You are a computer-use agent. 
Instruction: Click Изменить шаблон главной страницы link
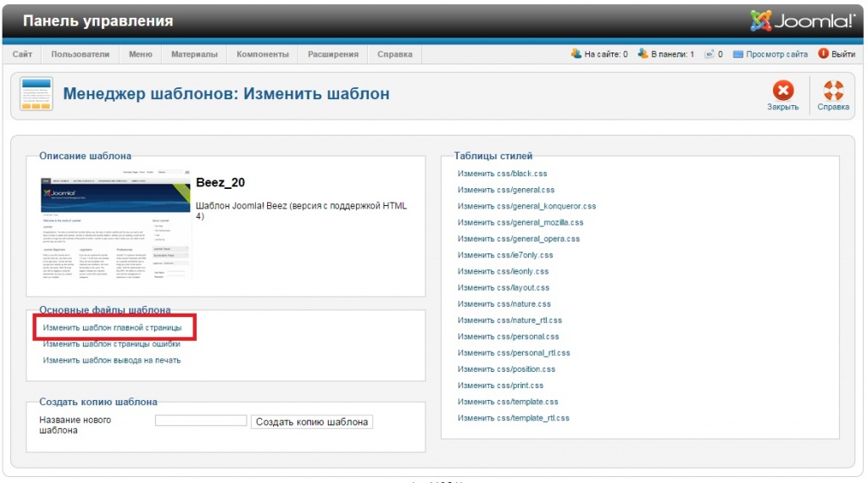[x=112, y=327]
